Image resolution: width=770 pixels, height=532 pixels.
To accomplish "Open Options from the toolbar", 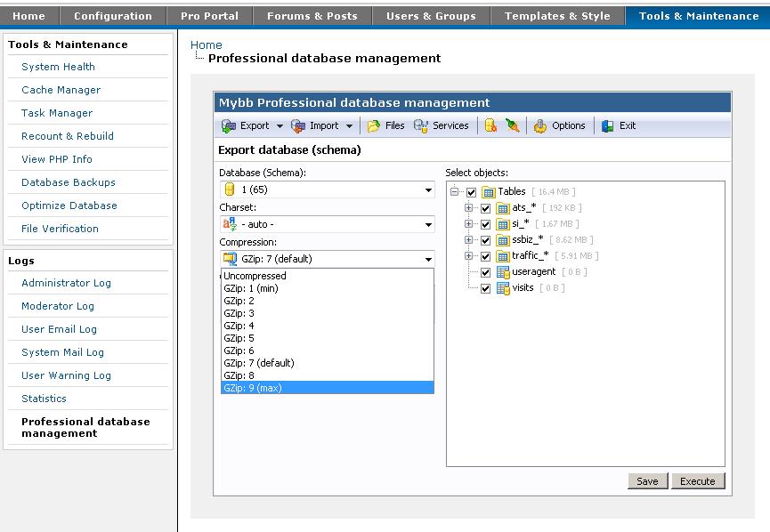I will 540,126.
